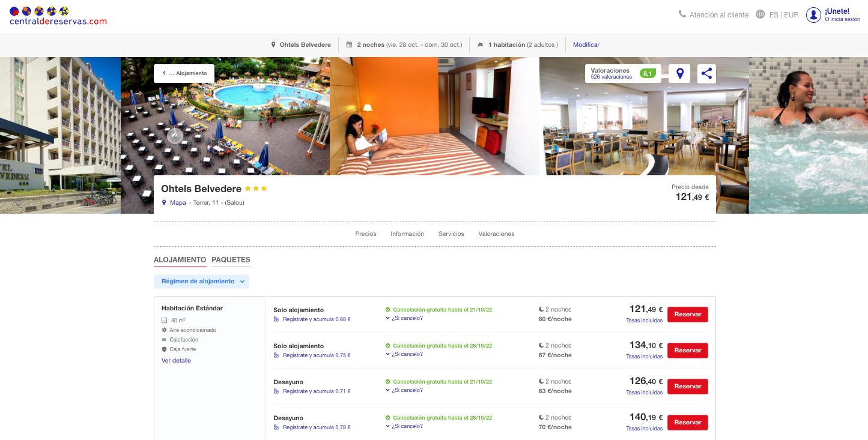Expand ¿Si cancelo? for 121,49 € offer
This screenshot has width=868, height=440.
tap(404, 318)
